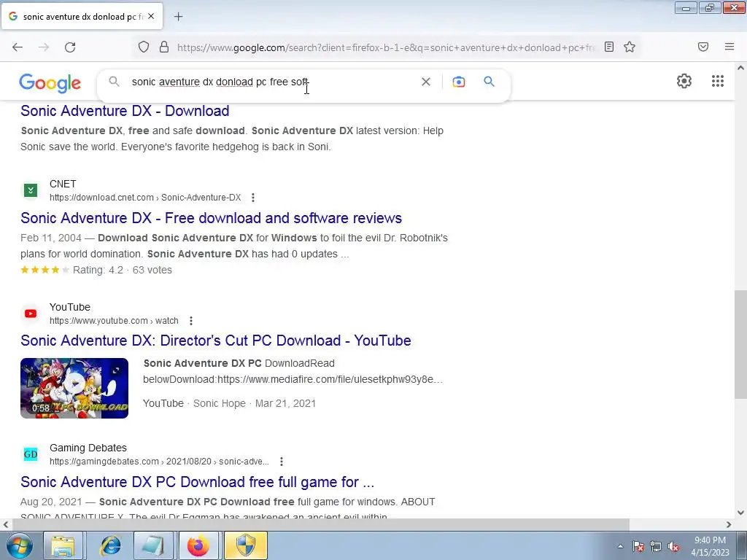Open Windows Explorer from taskbar
The image size is (747, 560).
pos(63,545)
